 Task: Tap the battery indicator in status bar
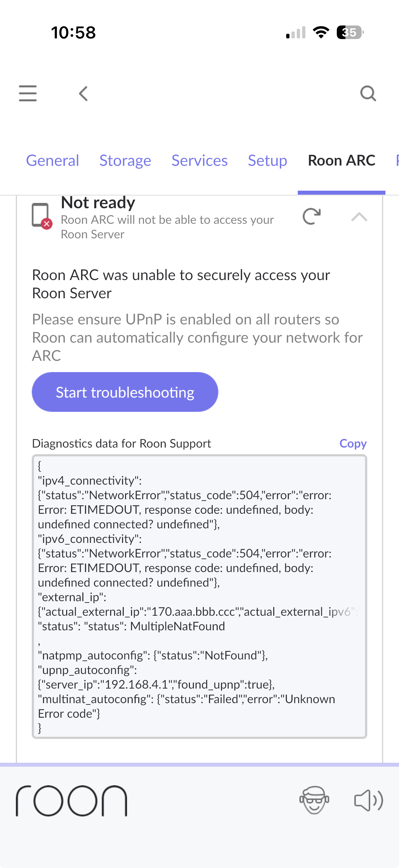(x=349, y=32)
